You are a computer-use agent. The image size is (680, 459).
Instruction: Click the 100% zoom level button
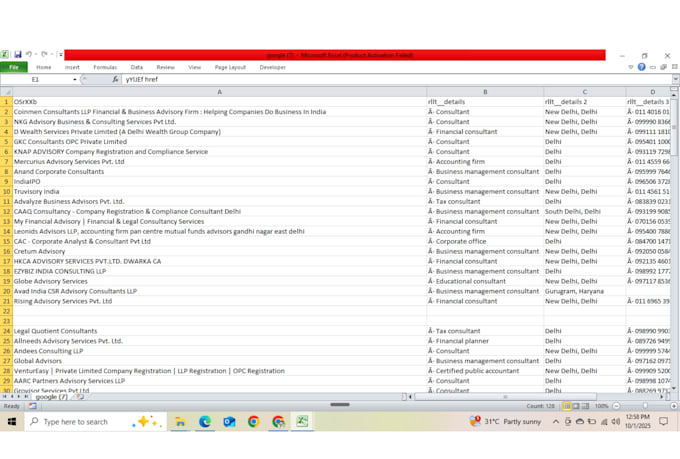coord(601,406)
